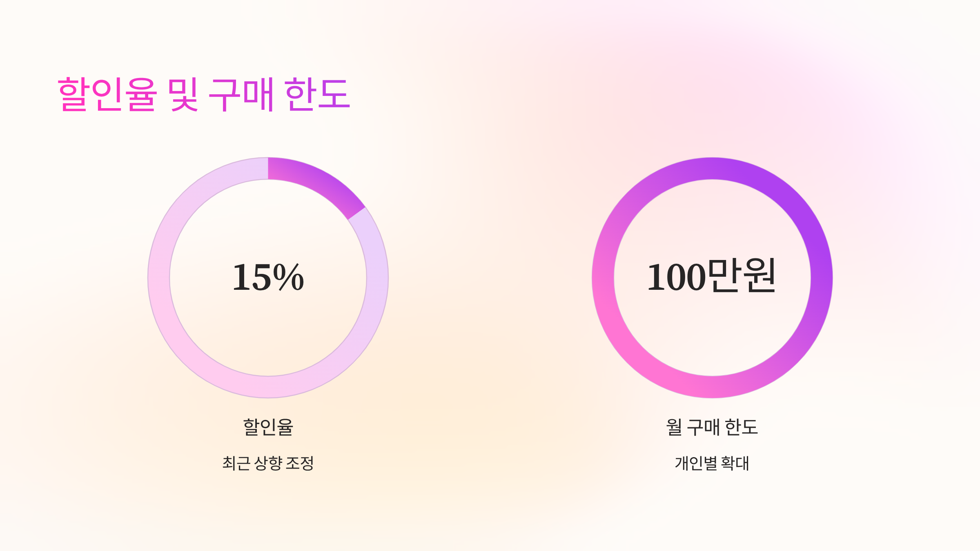
Task: Click the word 할인율 in the title
Action: [107, 94]
